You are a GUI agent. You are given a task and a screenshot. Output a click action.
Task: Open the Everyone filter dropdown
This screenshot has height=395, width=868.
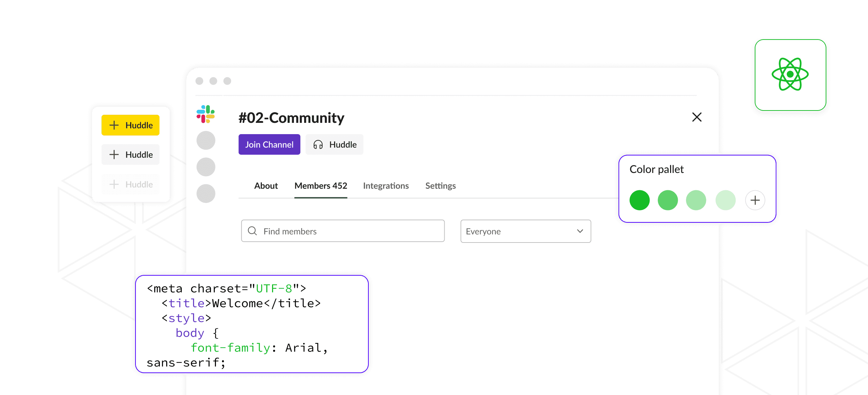pyautogui.click(x=525, y=231)
